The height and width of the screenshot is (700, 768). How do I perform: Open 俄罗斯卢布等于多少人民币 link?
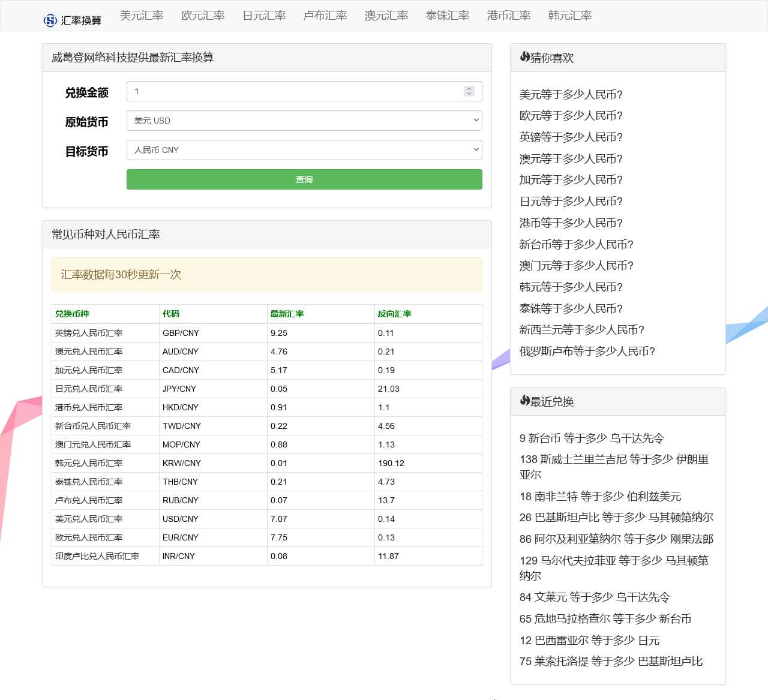[x=587, y=351]
